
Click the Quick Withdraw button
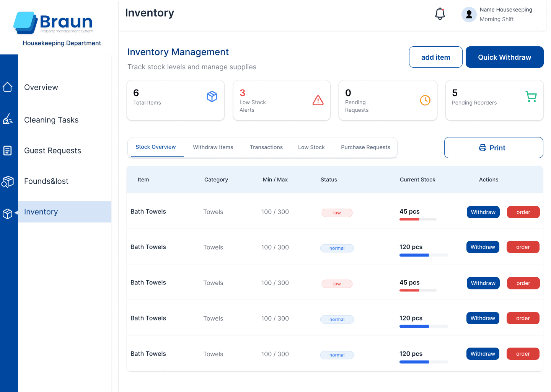(505, 57)
